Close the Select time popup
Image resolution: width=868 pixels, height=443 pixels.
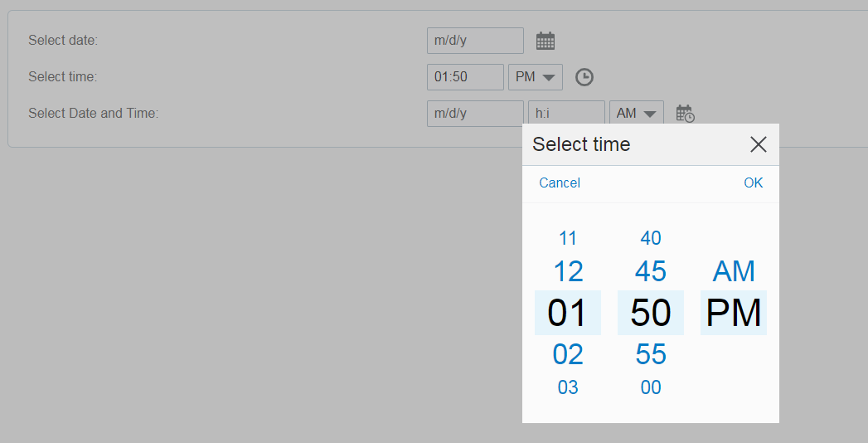click(x=758, y=144)
